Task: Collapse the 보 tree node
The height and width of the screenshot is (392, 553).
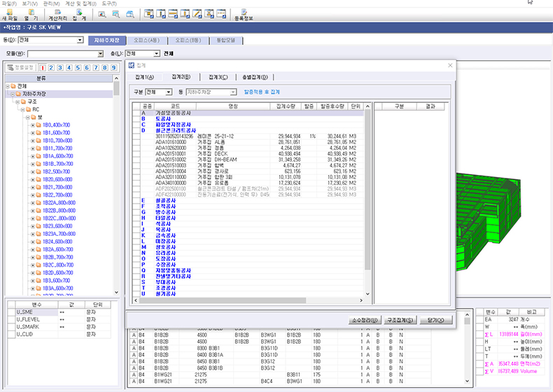Action: pyautogui.click(x=27, y=118)
